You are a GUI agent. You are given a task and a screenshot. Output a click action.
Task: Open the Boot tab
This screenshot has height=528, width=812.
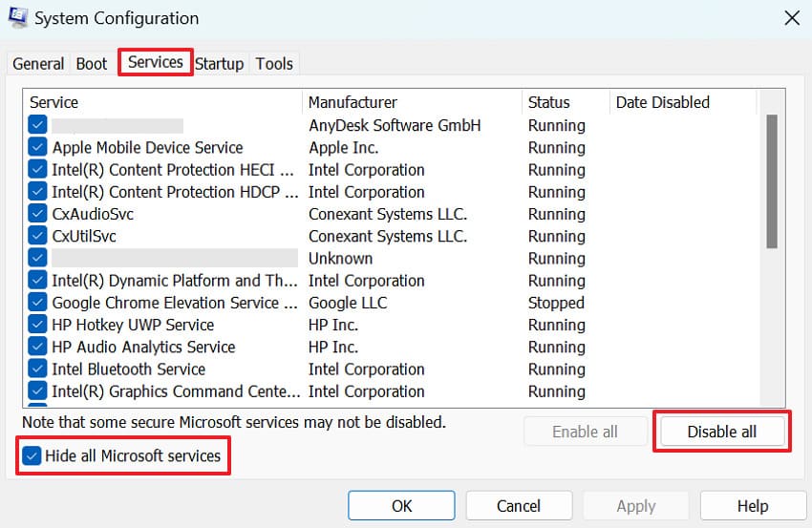pyautogui.click(x=92, y=64)
